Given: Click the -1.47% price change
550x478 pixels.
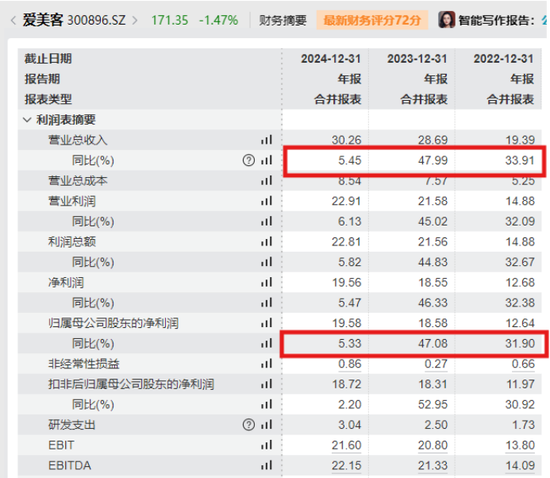Looking at the screenshot, I should (218, 20).
